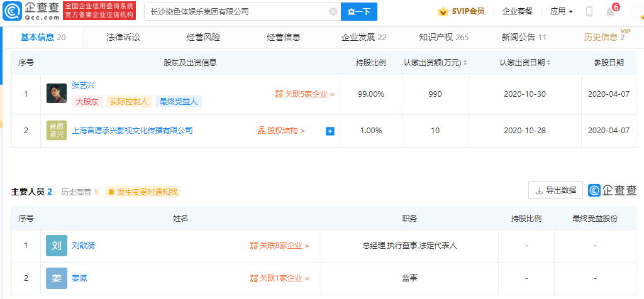
Task: Click the 实际控制人 tag
Action: [x=130, y=102]
